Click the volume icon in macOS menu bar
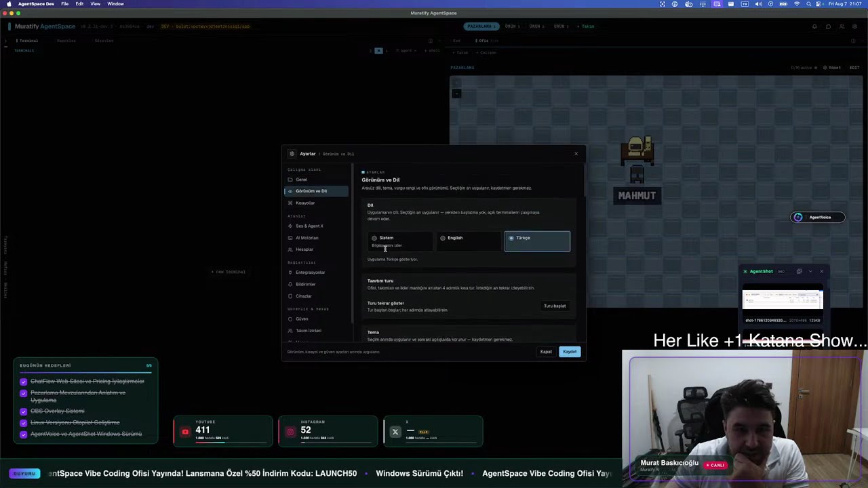The height and width of the screenshot is (488, 868). pyautogui.click(x=758, y=4)
